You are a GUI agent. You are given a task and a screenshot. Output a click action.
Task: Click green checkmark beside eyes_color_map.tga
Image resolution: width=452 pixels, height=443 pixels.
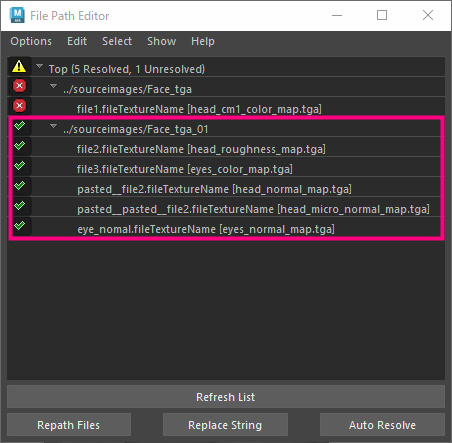pyautogui.click(x=19, y=166)
